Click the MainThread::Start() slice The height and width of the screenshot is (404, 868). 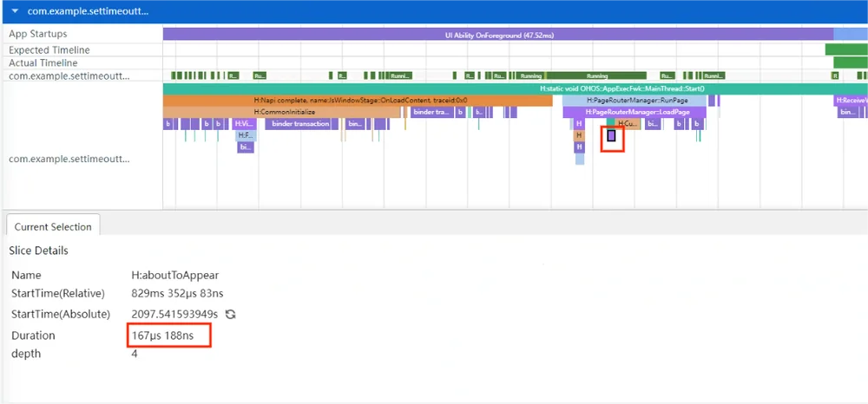tap(516, 88)
